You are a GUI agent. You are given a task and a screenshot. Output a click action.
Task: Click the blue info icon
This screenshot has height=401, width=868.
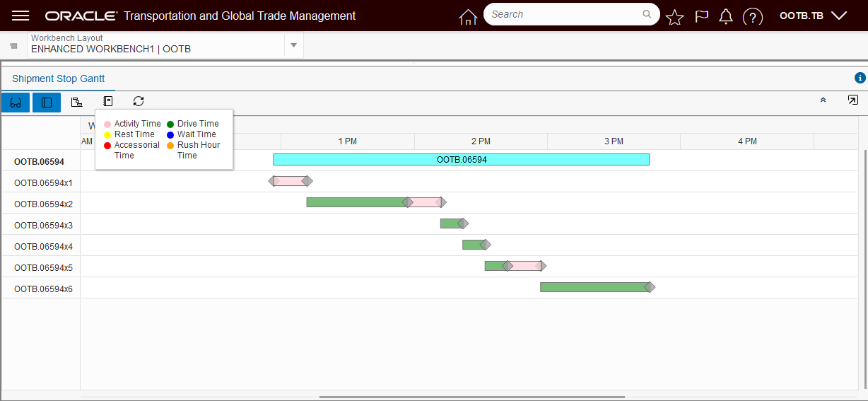pos(860,79)
